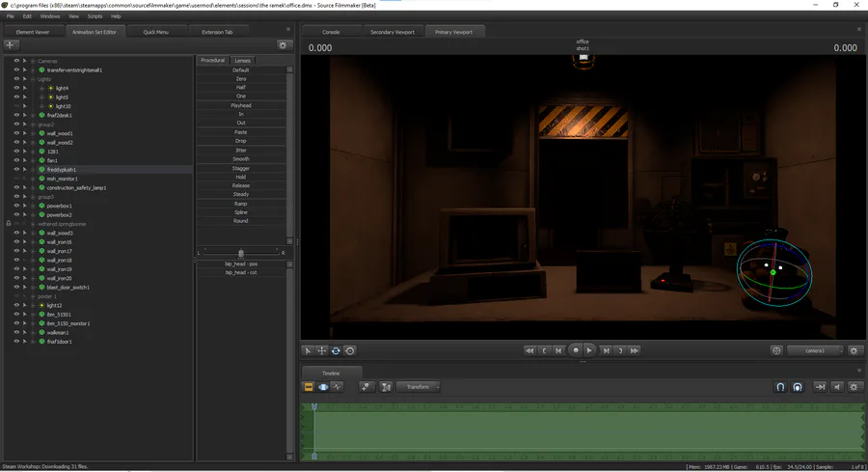Viewport: 868px width, 472px height.
Task: Click the ripple arrow-to-bar icon
Action: 820,387
